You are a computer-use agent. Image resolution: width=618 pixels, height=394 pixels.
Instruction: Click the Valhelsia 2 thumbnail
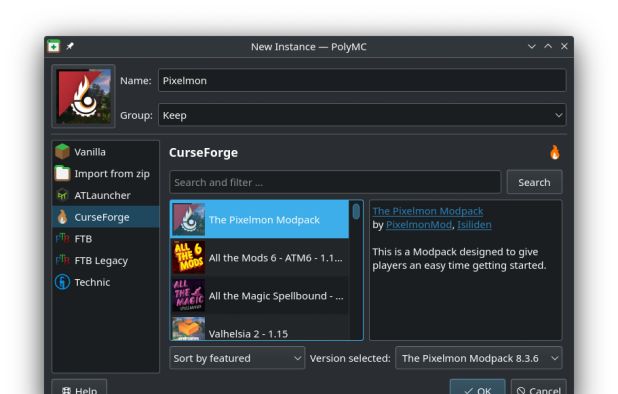pos(189,329)
